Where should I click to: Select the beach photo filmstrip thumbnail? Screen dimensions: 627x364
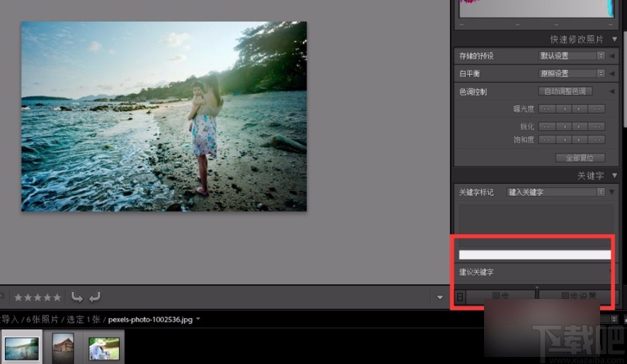point(22,348)
